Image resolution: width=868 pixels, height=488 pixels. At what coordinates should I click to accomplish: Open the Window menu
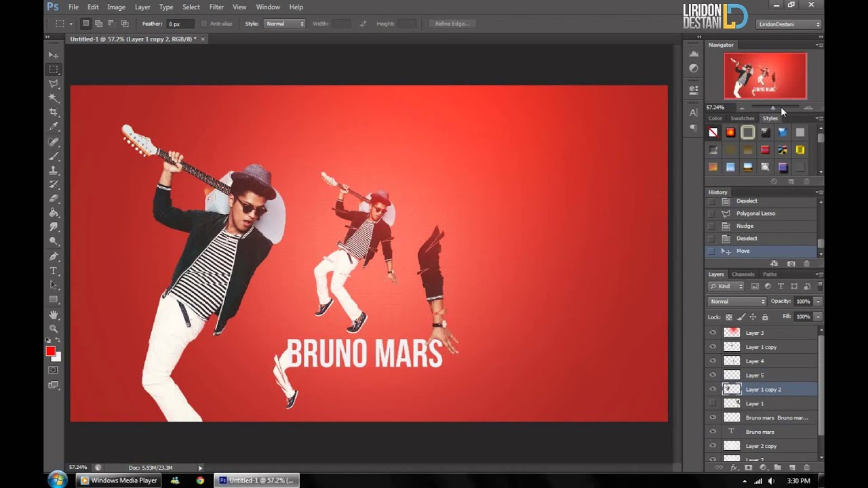tap(268, 7)
